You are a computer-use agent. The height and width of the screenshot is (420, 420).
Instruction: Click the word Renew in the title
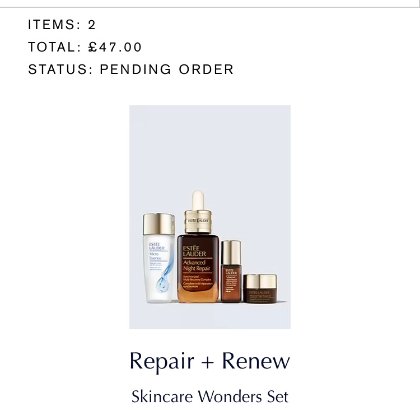point(256,361)
